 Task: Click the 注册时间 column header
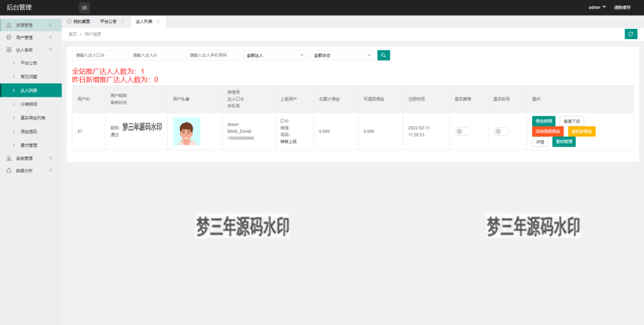[x=416, y=99]
